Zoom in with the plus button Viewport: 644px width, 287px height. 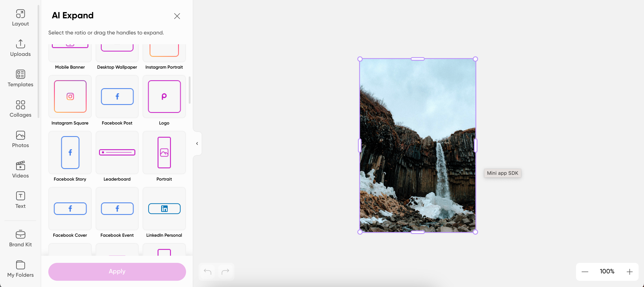click(629, 272)
